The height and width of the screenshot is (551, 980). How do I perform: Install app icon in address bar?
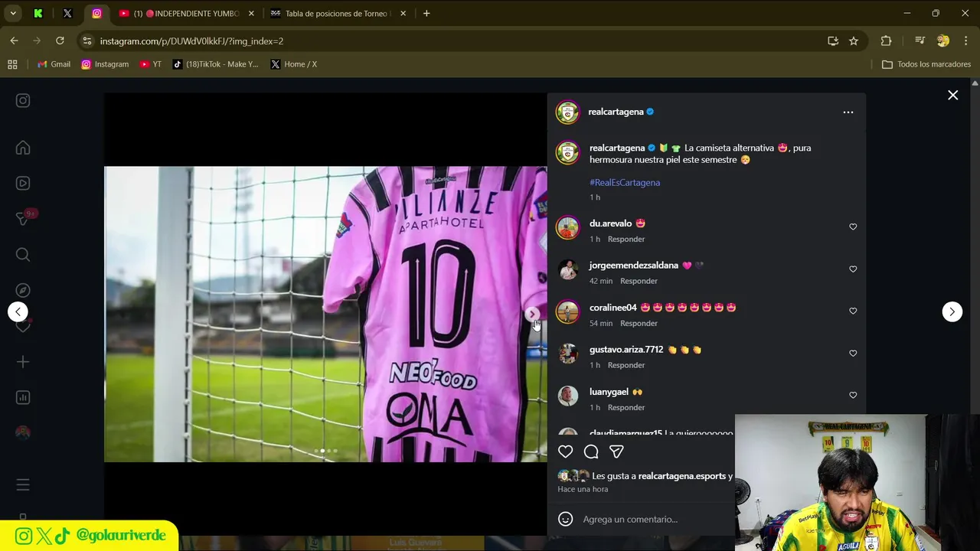pyautogui.click(x=833, y=41)
